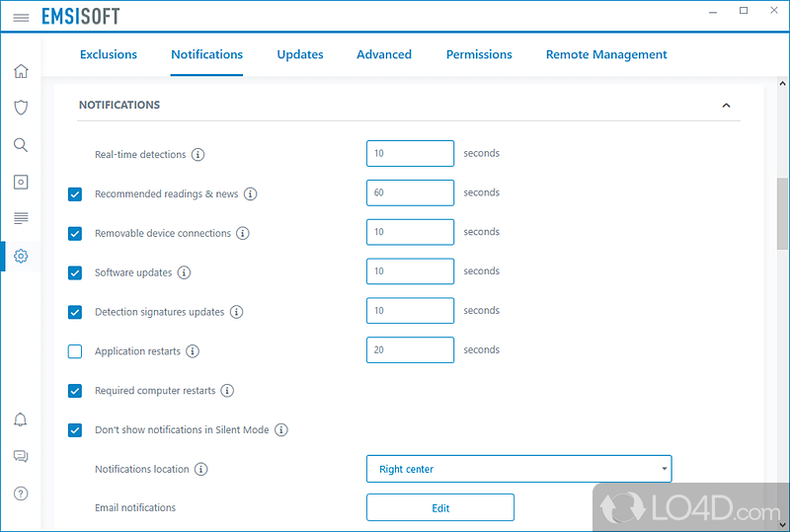Enable the Application restarts checkbox
The width and height of the screenshot is (790, 532).
75,351
